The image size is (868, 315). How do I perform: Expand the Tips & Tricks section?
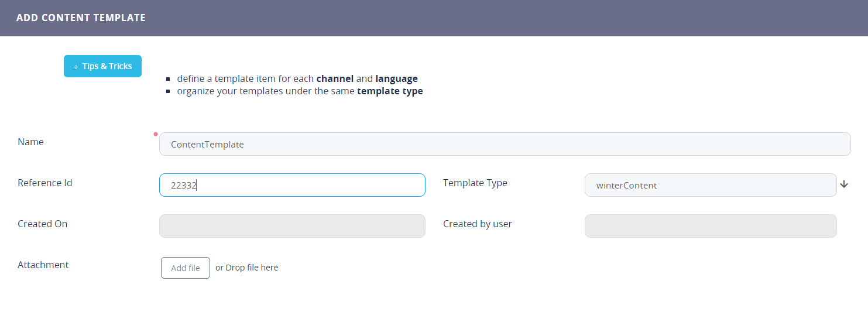[x=102, y=66]
